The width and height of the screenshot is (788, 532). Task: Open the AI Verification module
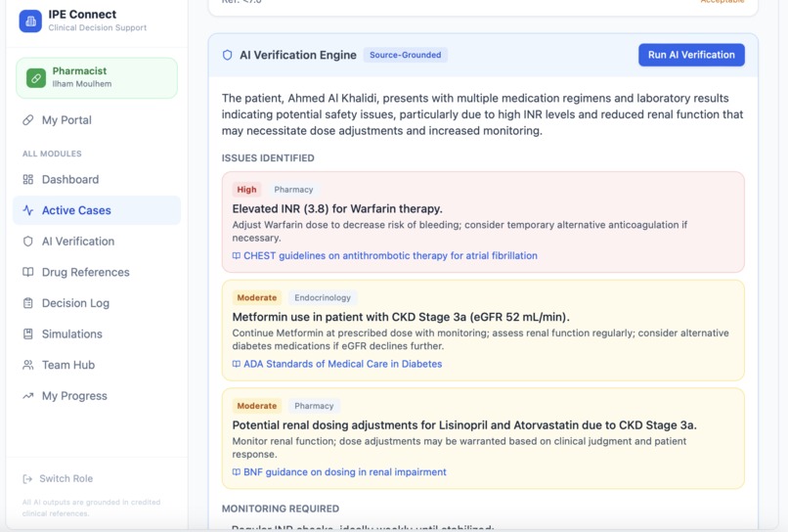(97, 242)
